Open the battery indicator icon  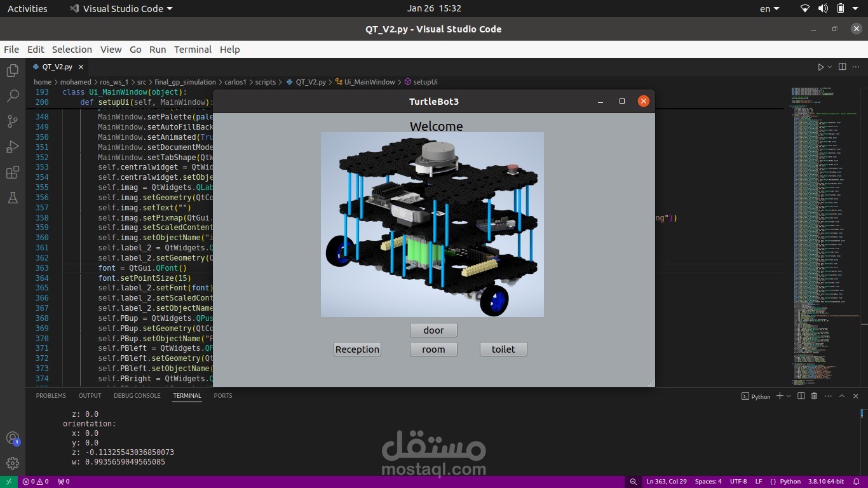click(x=841, y=9)
